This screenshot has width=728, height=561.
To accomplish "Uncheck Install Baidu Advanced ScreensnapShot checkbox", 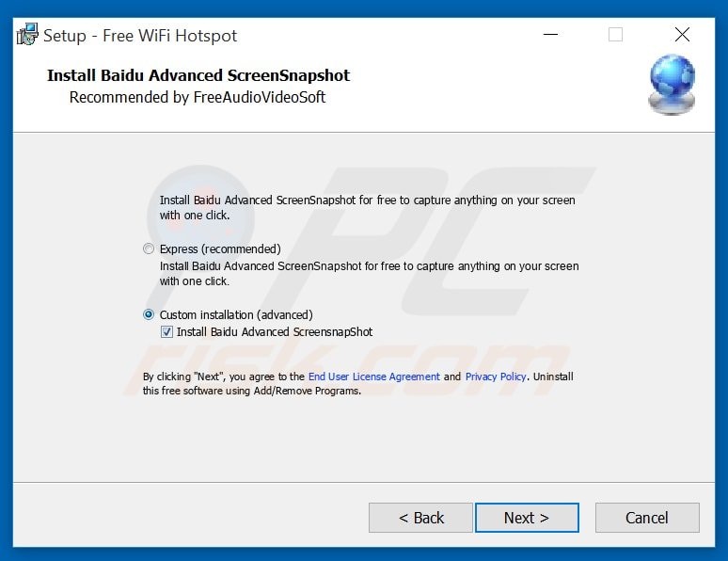I will [166, 332].
